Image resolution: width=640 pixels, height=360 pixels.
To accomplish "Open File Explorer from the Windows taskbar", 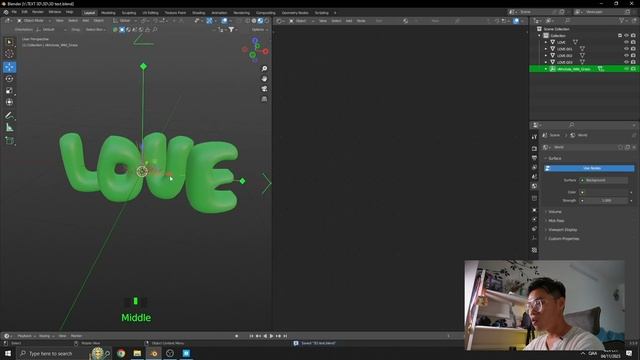I will pyautogui.click(x=137, y=353).
